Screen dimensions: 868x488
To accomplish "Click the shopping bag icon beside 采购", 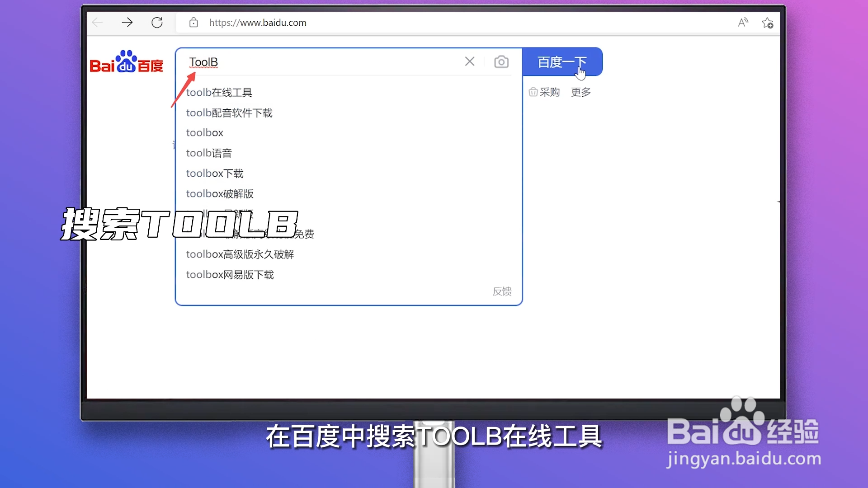I will [x=533, y=92].
